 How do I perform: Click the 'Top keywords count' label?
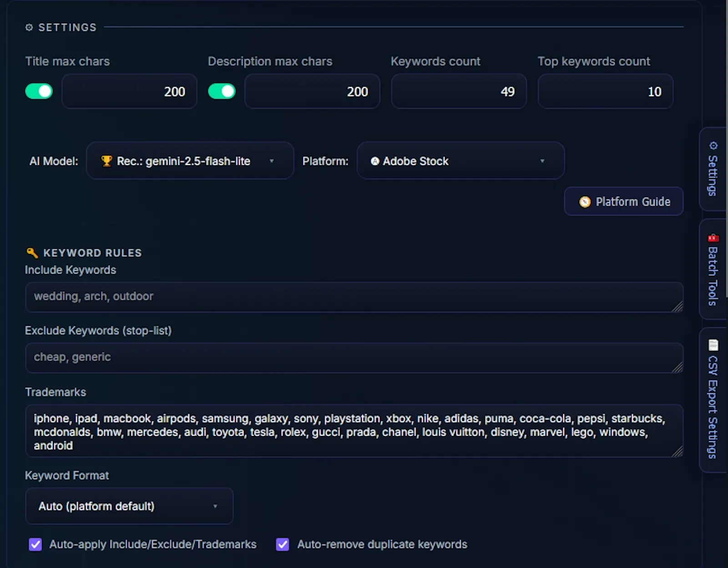594,61
